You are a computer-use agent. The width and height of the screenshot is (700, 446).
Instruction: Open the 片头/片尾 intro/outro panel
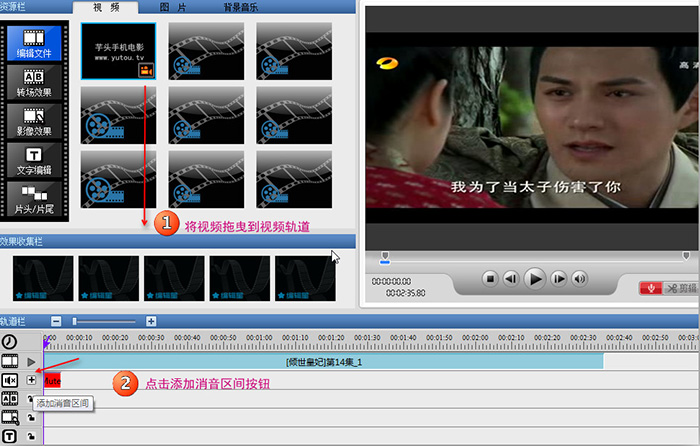34,199
